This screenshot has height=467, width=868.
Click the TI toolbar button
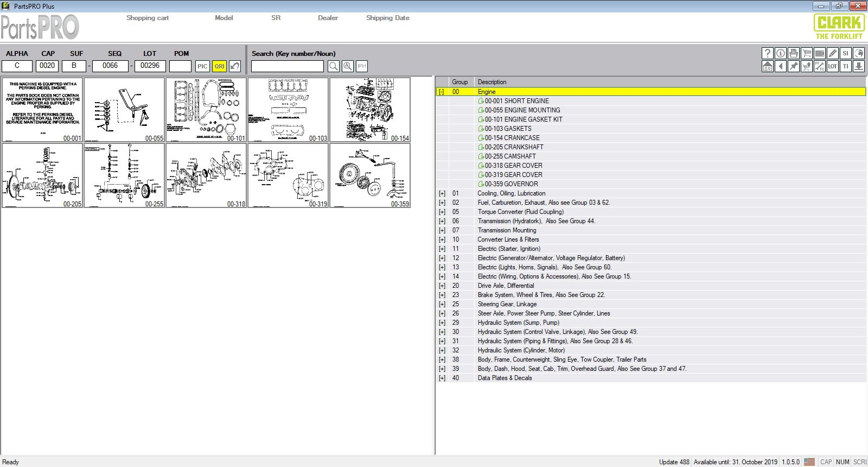[846, 66]
